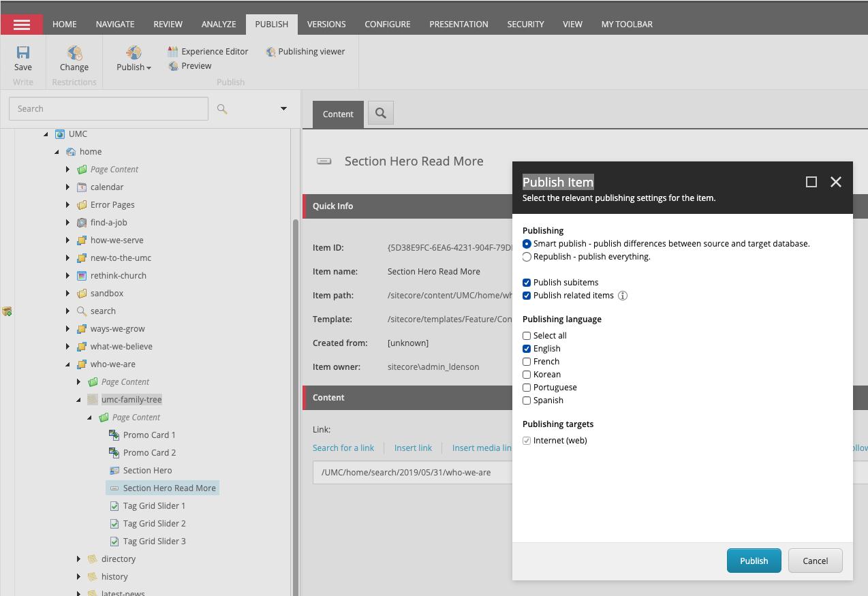Uncheck Publish related items checkbox
The image size is (868, 596).
click(x=527, y=296)
